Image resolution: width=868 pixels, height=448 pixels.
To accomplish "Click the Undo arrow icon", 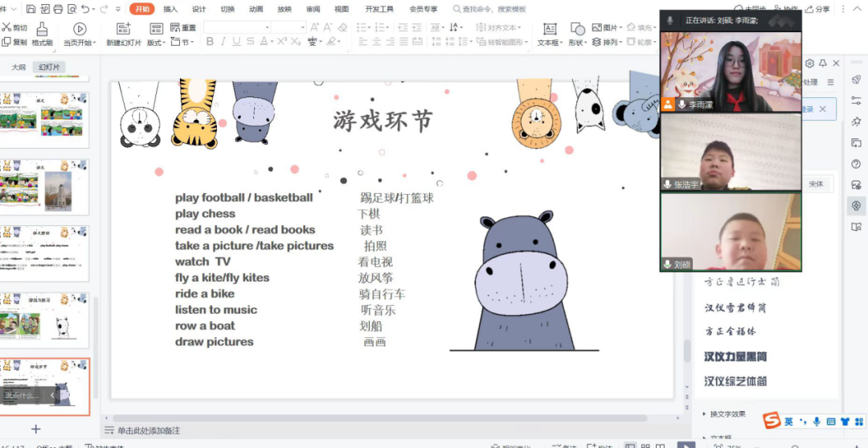I will pyautogui.click(x=85, y=9).
